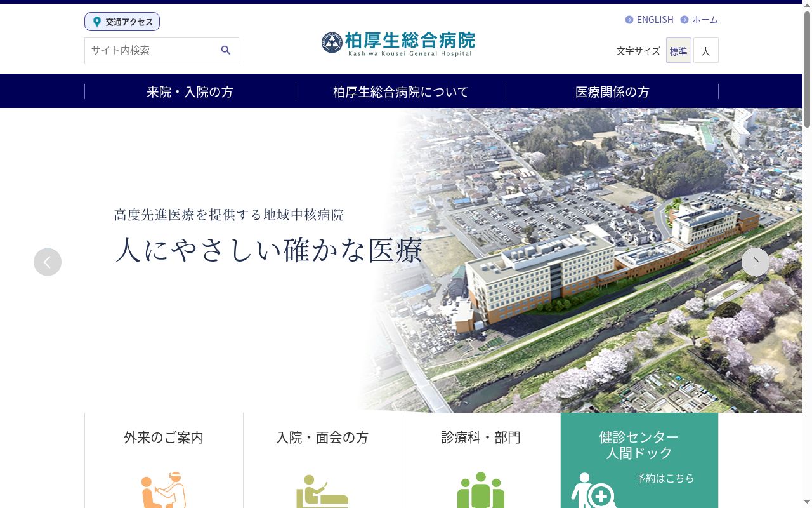Open 来院・入院の方 menu
This screenshot has width=812, height=508.
tap(190, 91)
